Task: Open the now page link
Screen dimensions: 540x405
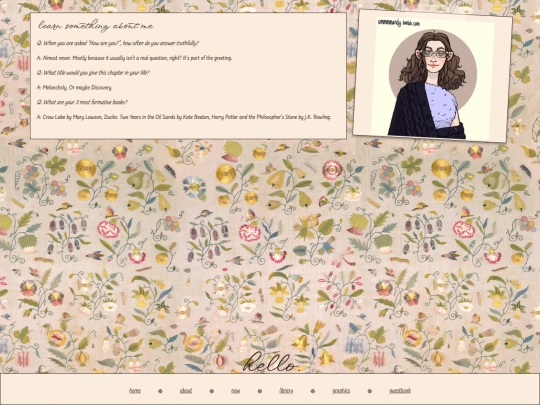Action: click(x=236, y=391)
